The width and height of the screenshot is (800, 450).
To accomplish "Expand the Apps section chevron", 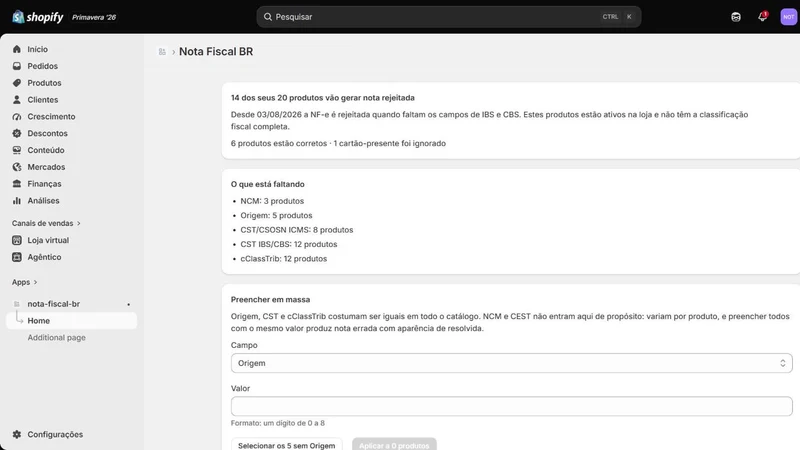I will (x=35, y=282).
